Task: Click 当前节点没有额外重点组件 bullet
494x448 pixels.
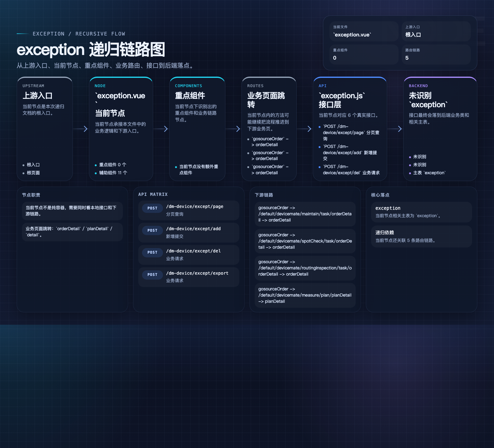Action: (197, 170)
